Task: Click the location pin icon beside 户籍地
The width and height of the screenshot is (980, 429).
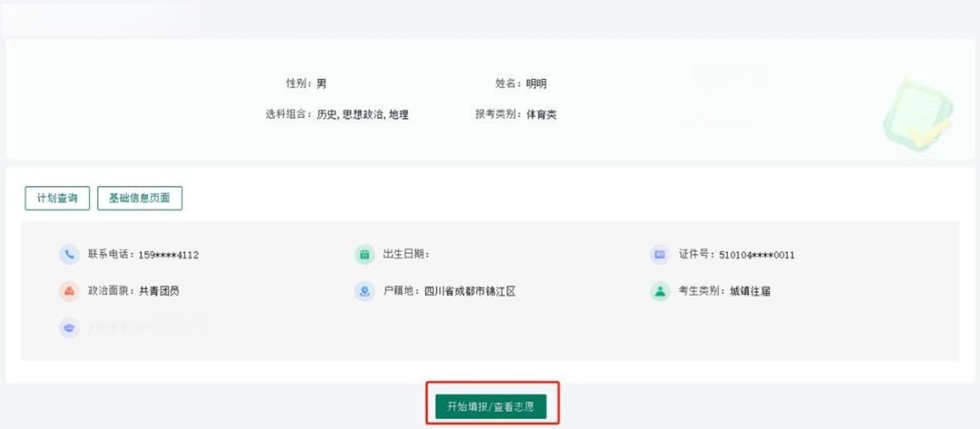Action: click(x=365, y=291)
